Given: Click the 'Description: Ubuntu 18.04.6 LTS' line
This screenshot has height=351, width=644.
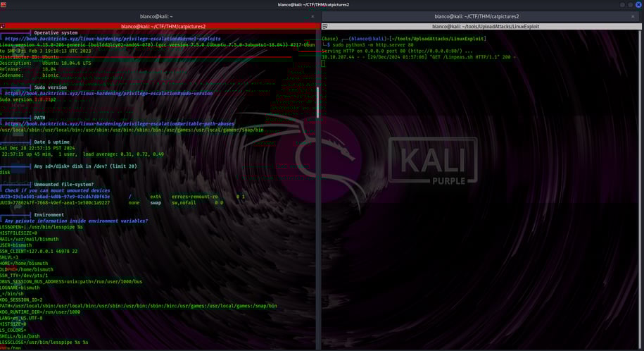Looking at the screenshot, I should click(x=46, y=63).
